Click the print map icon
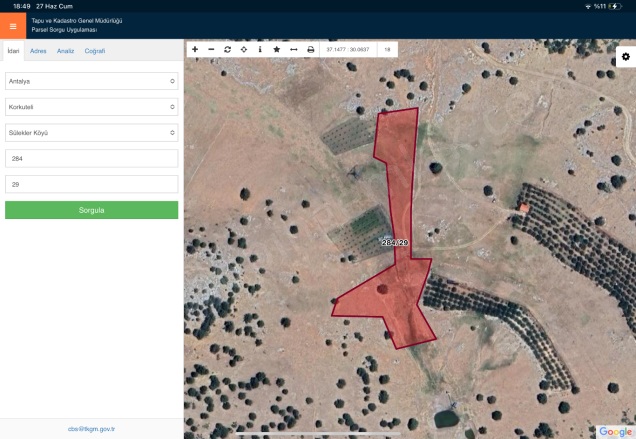 [x=310, y=49]
